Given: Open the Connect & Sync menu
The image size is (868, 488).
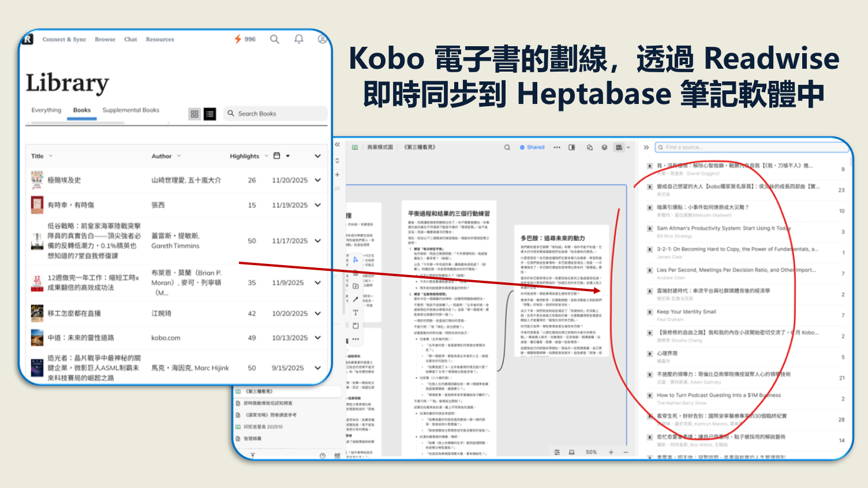Looking at the screenshot, I should [64, 39].
